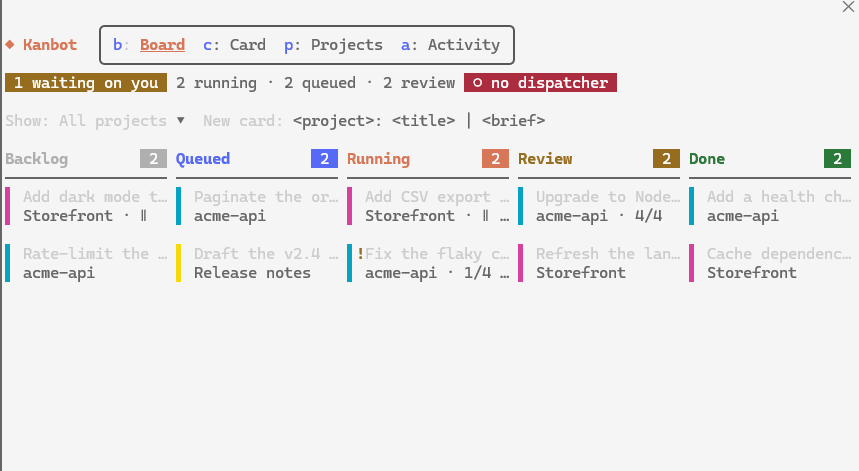
Task: Open the 'Add dark mode' backlog card
Action: [86, 206]
